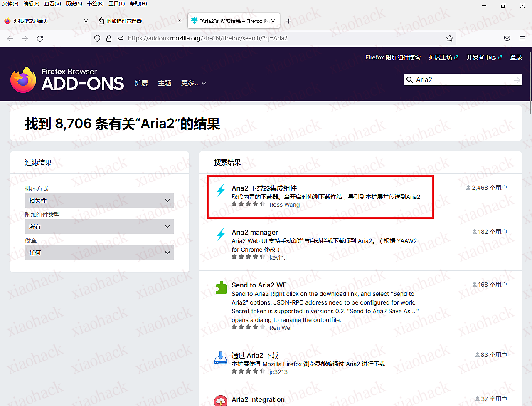Open the 查看(V) menu
The height and width of the screenshot is (406, 532).
pos(52,4)
